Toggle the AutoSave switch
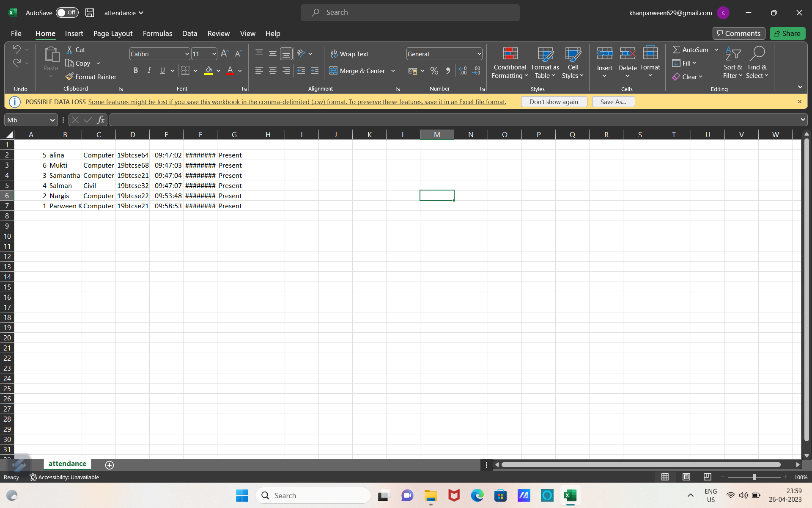This screenshot has height=508, width=812. (x=67, y=13)
